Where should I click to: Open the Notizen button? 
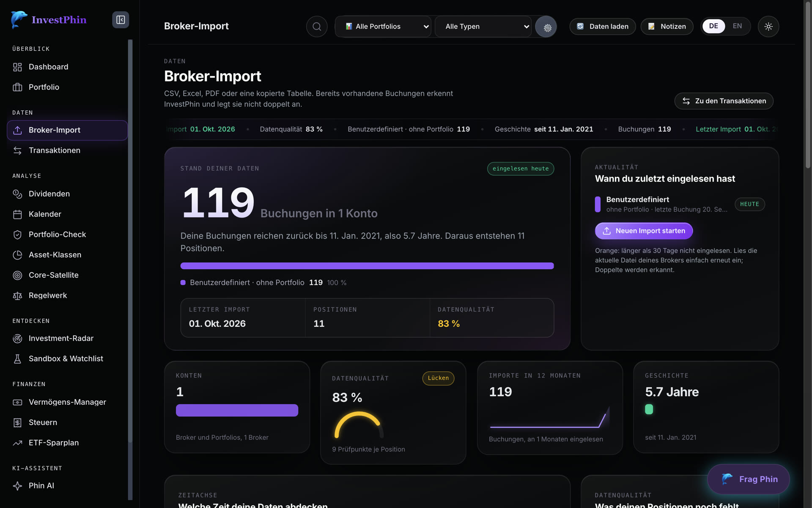(667, 27)
